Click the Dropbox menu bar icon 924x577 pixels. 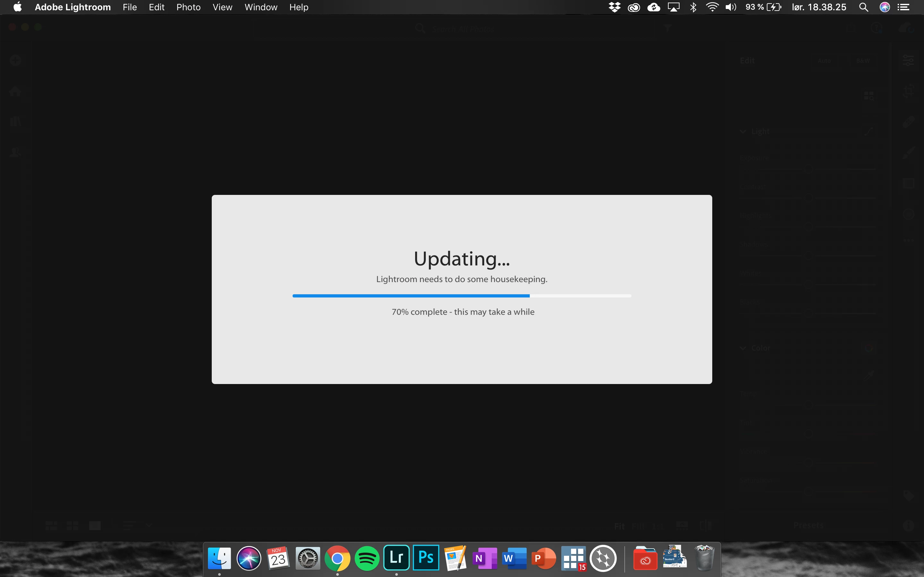click(x=614, y=7)
